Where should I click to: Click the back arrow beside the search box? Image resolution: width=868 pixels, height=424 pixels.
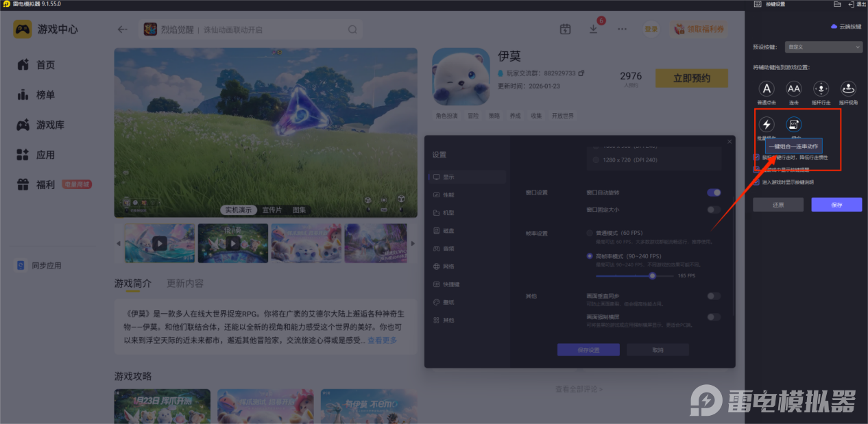coord(123,29)
